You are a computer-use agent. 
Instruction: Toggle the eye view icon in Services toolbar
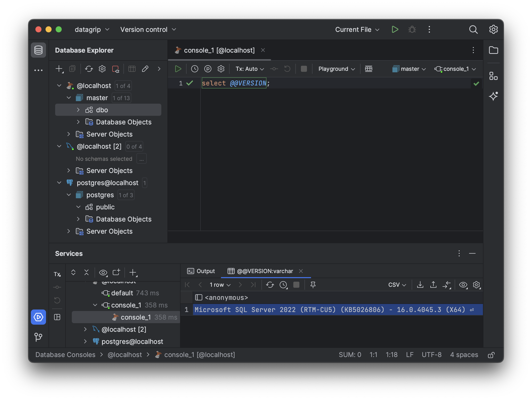(103, 273)
